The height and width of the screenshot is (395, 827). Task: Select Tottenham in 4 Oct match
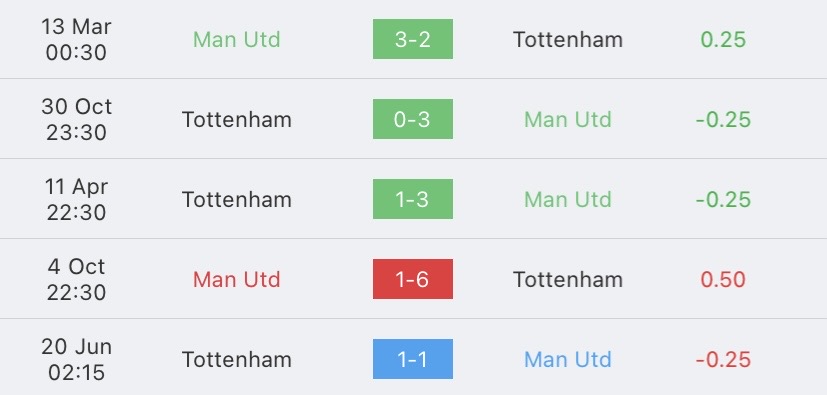tap(568, 280)
